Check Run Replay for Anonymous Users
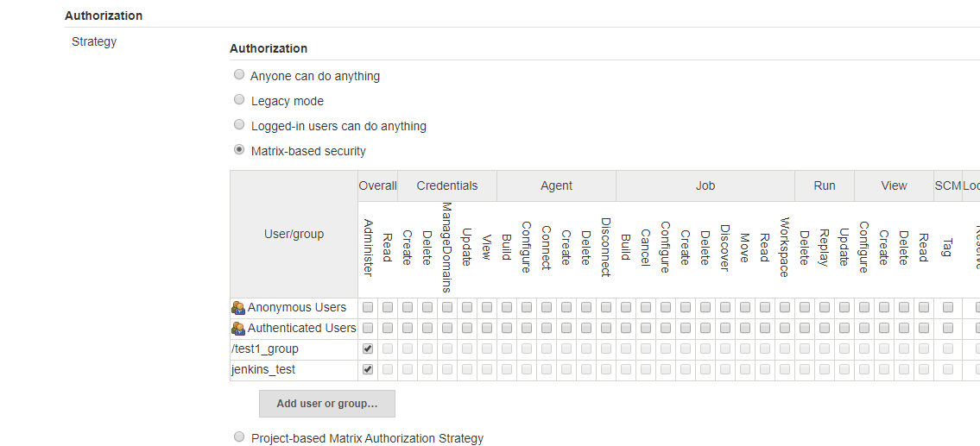Viewport: 980px width, 446px height. pos(825,307)
